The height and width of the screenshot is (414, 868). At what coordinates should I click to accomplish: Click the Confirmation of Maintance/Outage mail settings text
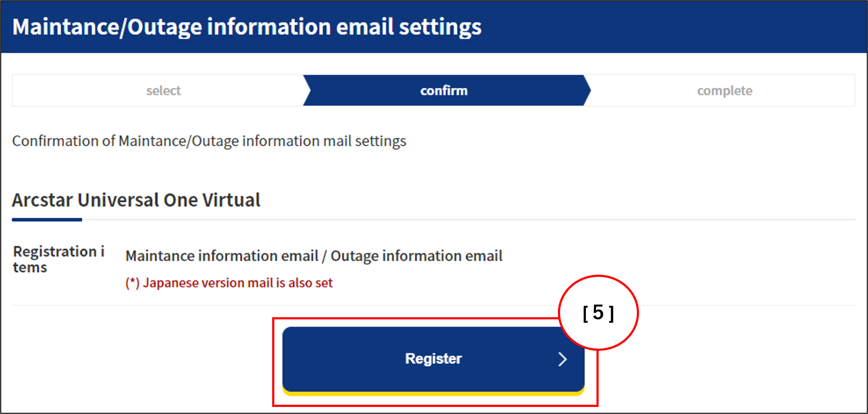[209, 141]
